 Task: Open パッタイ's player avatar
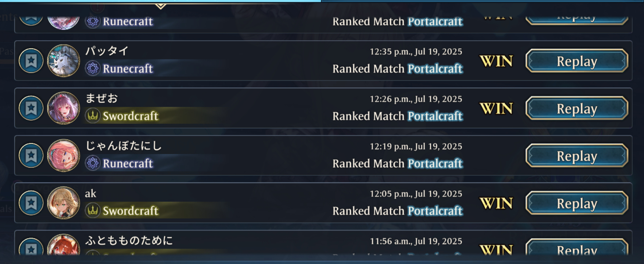[63, 61]
